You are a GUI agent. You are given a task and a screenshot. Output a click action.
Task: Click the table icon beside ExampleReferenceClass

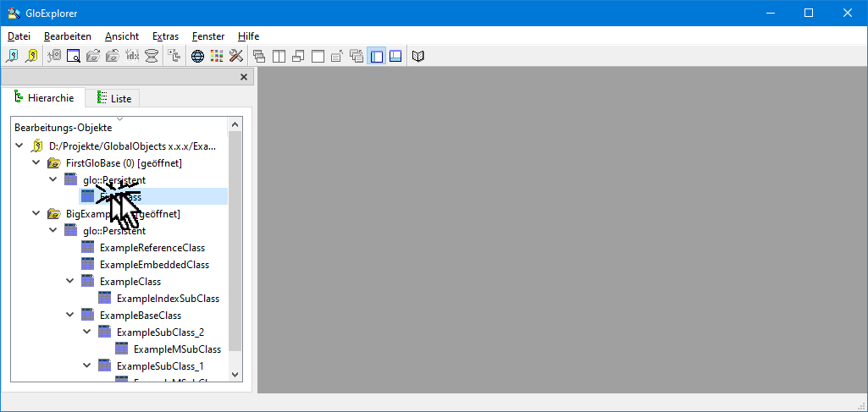pyautogui.click(x=87, y=248)
